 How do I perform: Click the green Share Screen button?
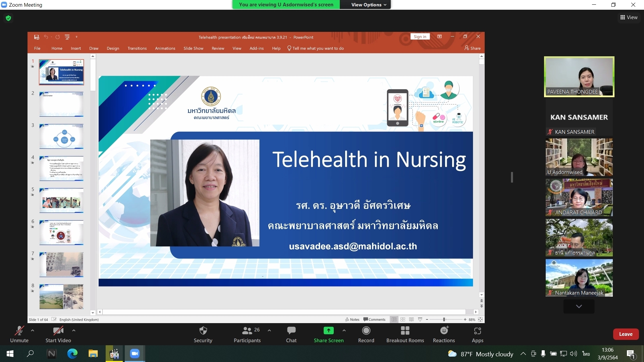tap(328, 334)
